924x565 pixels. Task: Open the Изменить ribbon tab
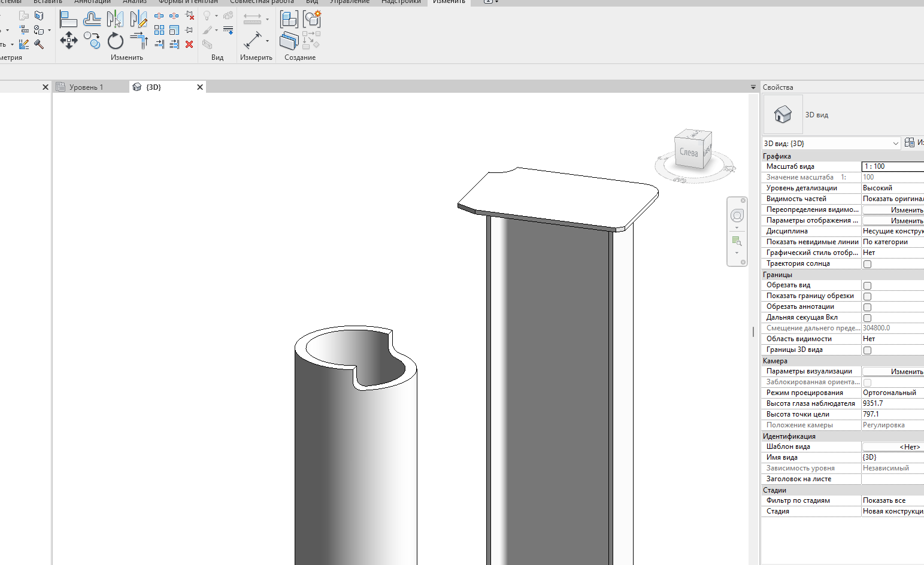[449, 2]
